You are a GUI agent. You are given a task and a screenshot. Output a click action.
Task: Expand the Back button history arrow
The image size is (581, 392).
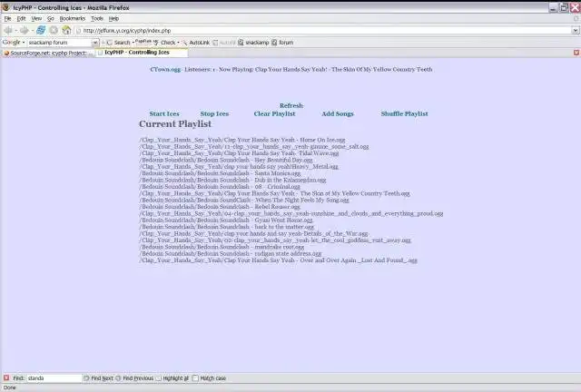pyautogui.click(x=16, y=31)
